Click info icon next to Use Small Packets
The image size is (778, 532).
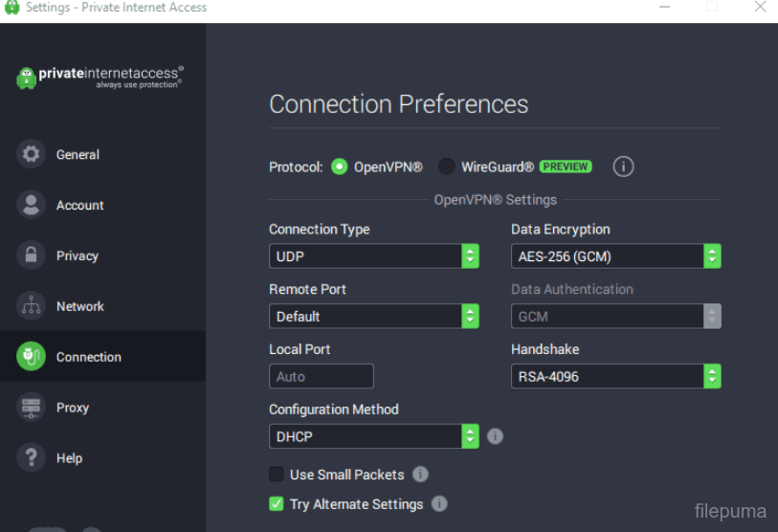pos(420,475)
